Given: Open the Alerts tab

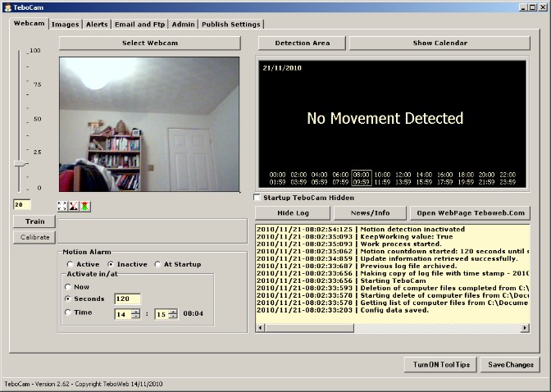Looking at the screenshot, I should click(97, 25).
